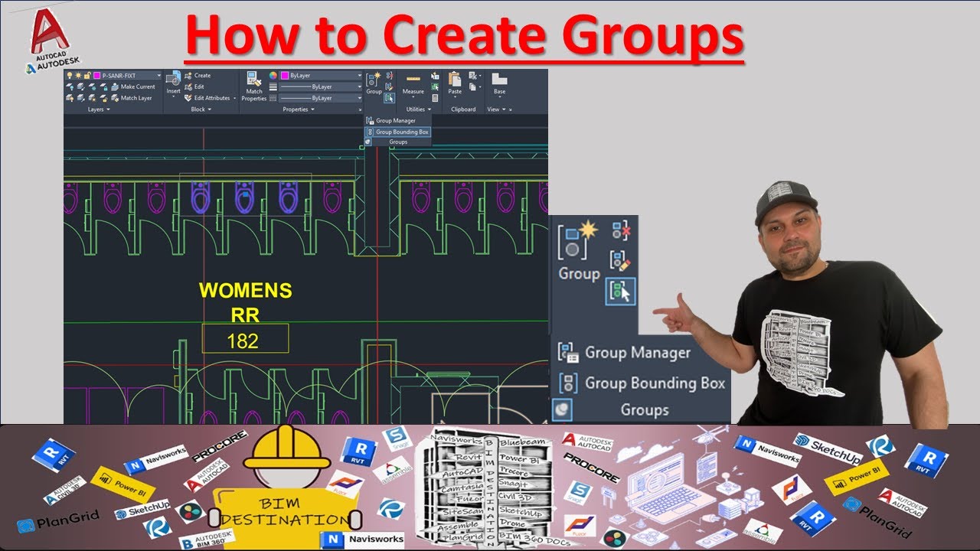Expand the Layers panel title

(98, 109)
